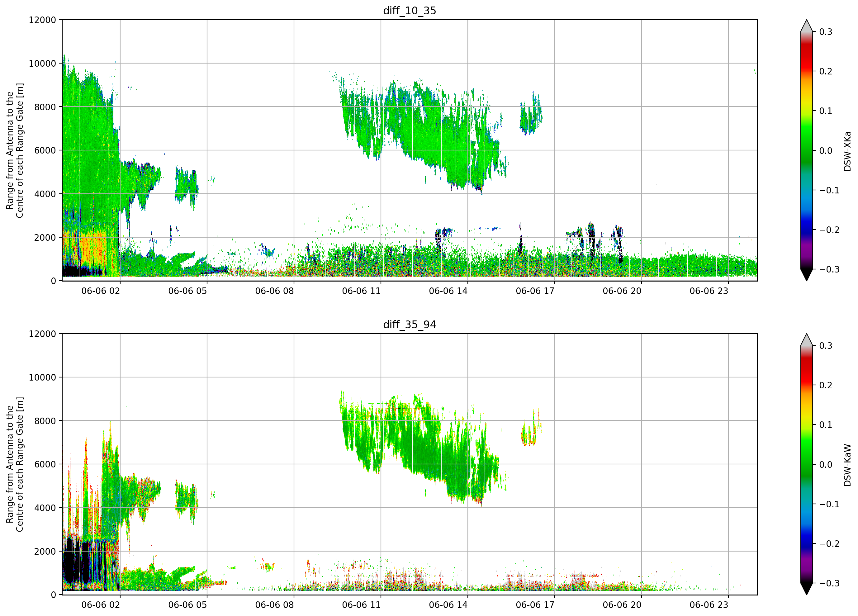Image resolution: width=858 pixels, height=616 pixels.
Task: Click the −0.3 tick on DSW-KaW colorbar
Action: tap(829, 584)
